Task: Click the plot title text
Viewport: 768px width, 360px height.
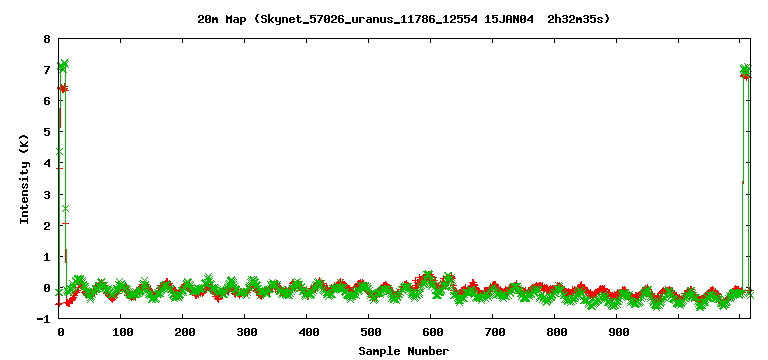Action: point(403,20)
